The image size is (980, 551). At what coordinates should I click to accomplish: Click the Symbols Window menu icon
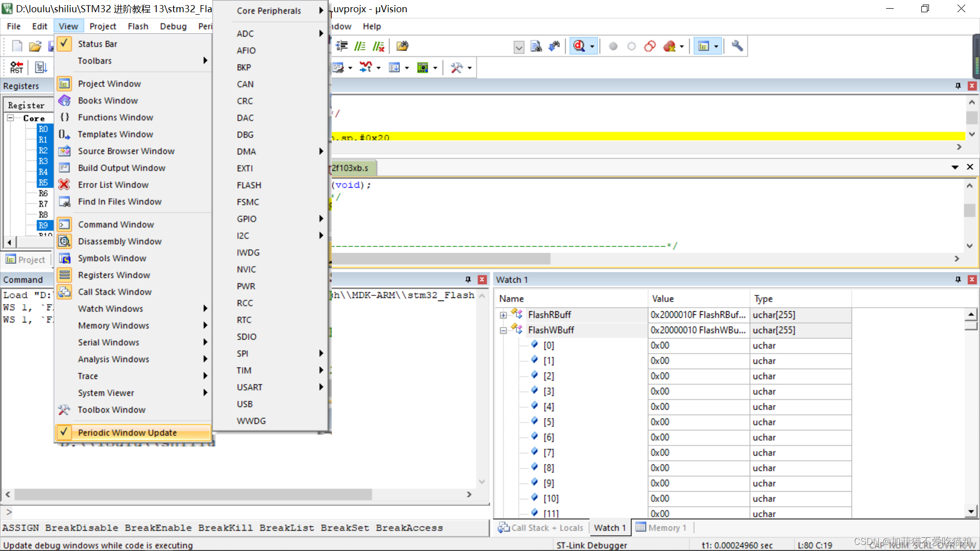[x=64, y=258]
